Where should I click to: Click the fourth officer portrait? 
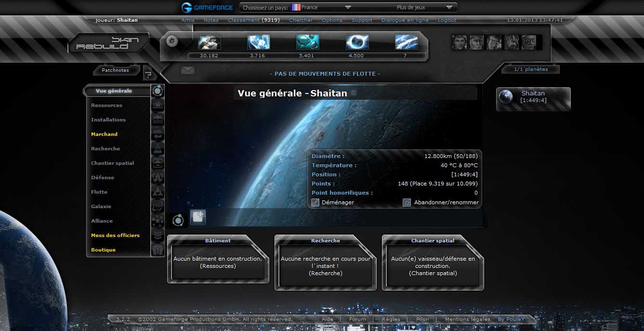tap(512, 42)
